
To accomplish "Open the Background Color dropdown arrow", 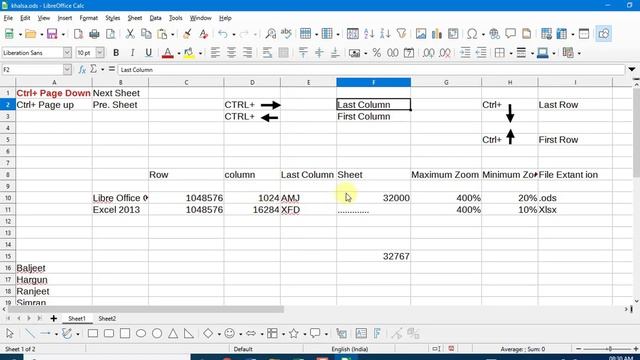I will (x=200, y=53).
